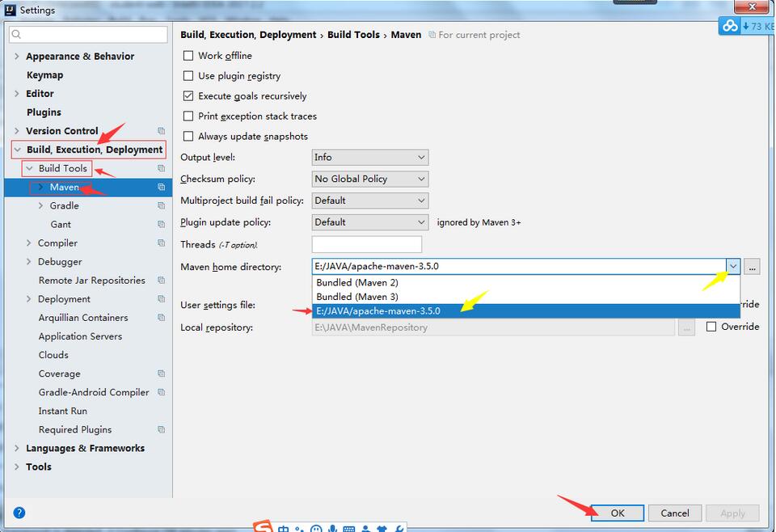The image size is (776, 532).
Task: Click the microphone icon on the input toolbar
Action: click(332, 529)
